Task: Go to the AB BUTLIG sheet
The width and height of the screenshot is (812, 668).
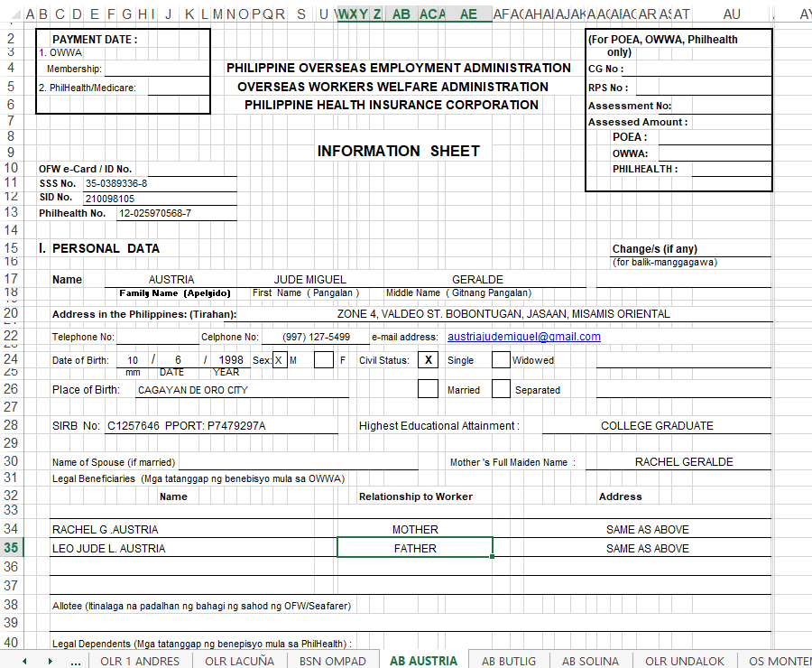Action: pos(509,661)
